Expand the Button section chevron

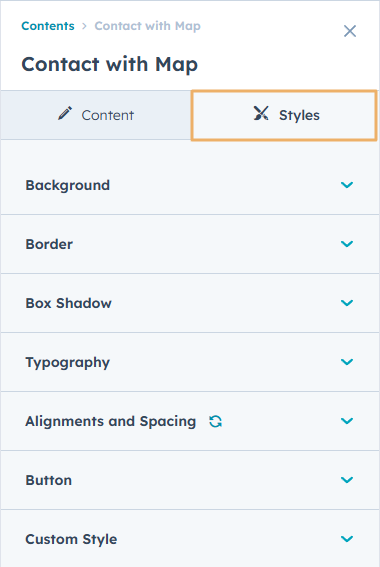(x=347, y=480)
